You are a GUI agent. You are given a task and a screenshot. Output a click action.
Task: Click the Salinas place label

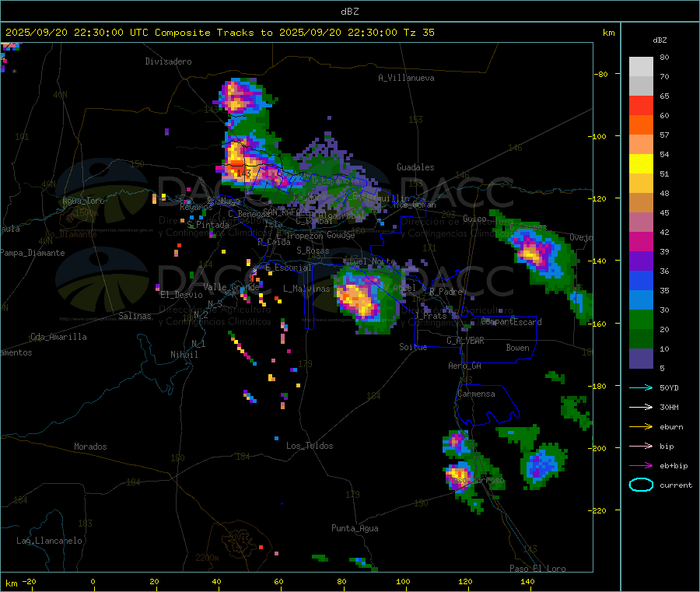135,316
